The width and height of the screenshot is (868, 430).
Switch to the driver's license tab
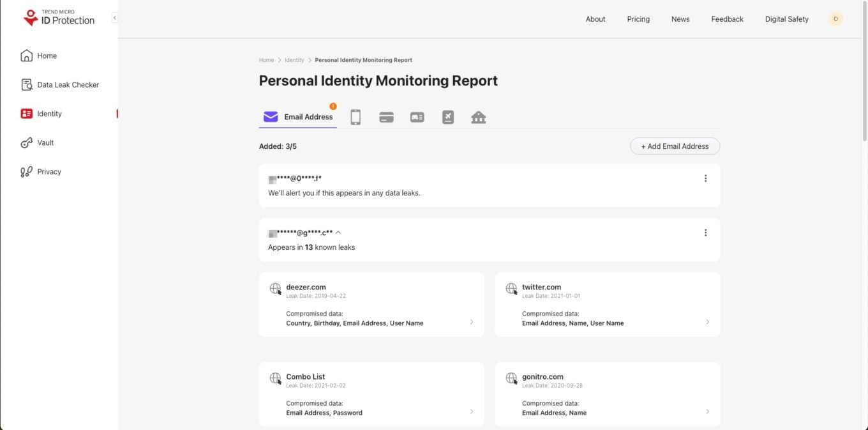click(x=417, y=118)
